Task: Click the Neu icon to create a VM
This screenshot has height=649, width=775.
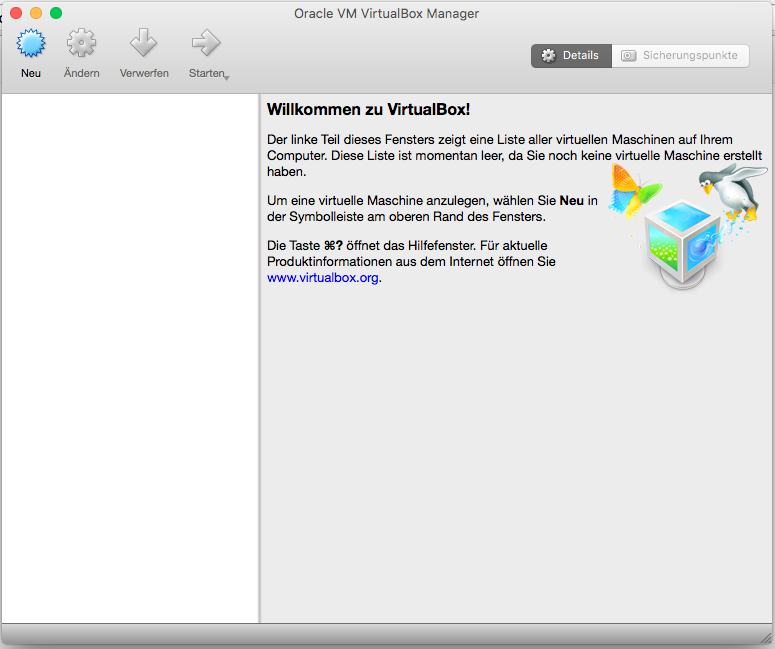Action: point(31,45)
